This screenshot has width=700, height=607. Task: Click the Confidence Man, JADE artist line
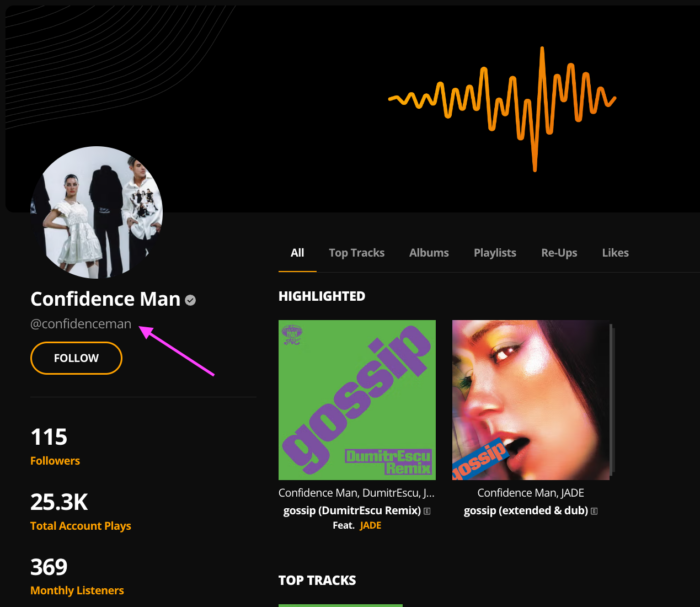(x=531, y=493)
